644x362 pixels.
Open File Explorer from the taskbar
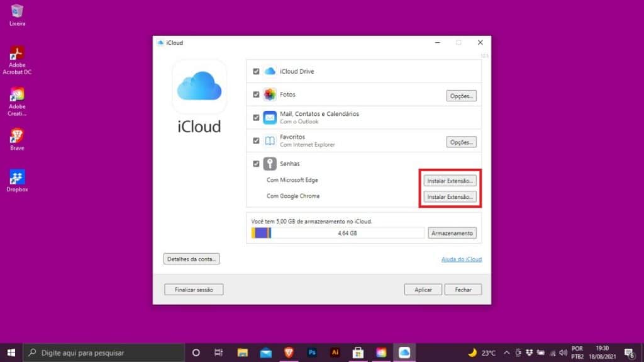click(242, 353)
